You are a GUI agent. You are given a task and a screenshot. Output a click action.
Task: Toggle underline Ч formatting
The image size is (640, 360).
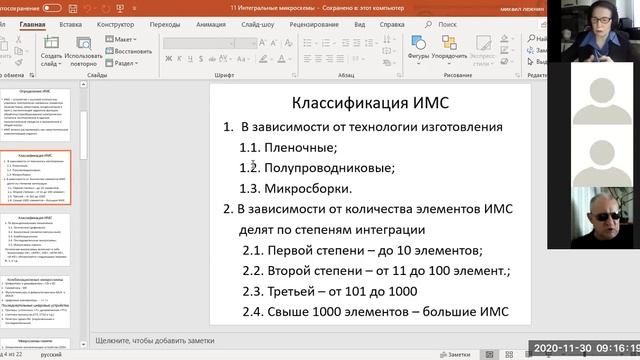click(190, 59)
